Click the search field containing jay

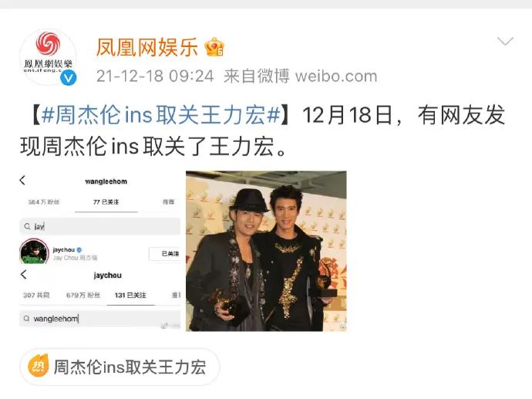click(x=99, y=226)
